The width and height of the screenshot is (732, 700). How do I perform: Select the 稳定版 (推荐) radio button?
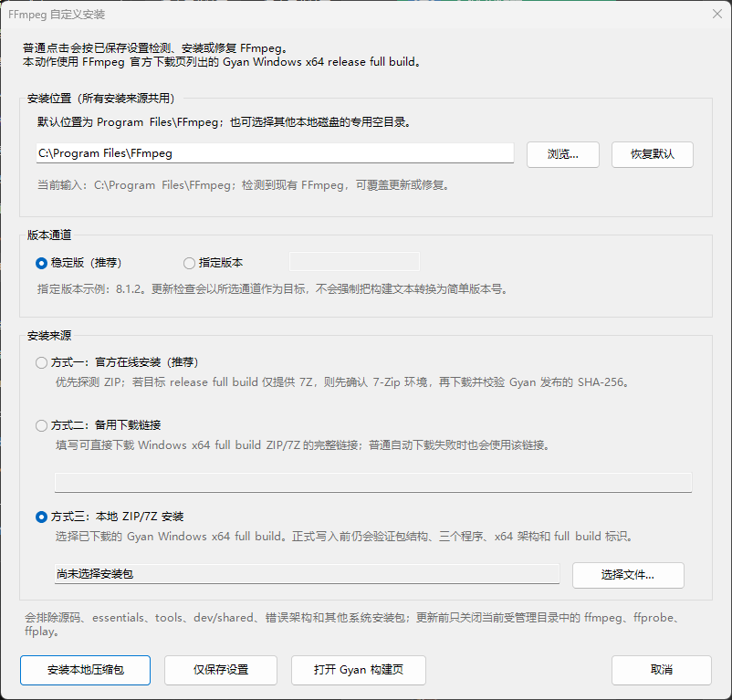[78, 263]
